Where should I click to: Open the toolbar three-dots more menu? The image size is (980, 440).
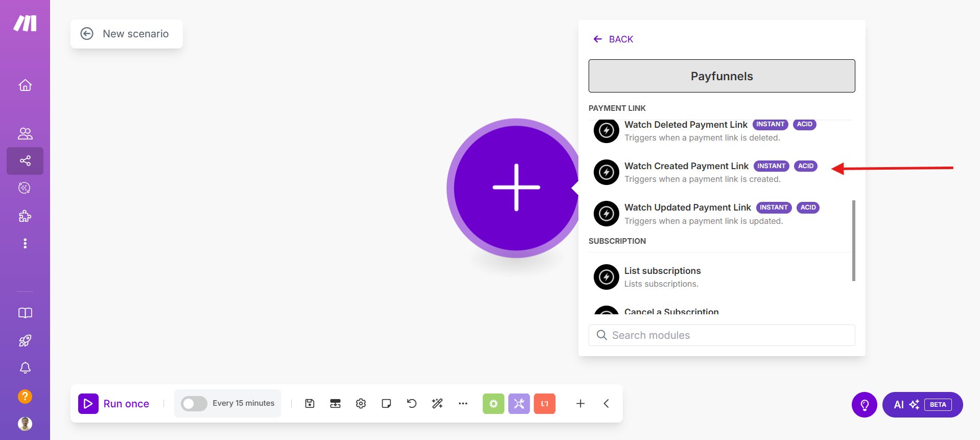coord(463,404)
